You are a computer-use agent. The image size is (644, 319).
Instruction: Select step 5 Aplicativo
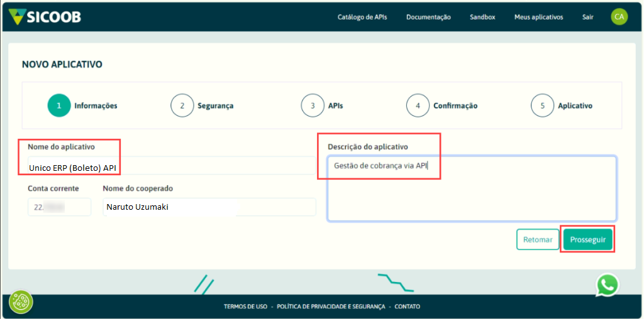[562, 105]
